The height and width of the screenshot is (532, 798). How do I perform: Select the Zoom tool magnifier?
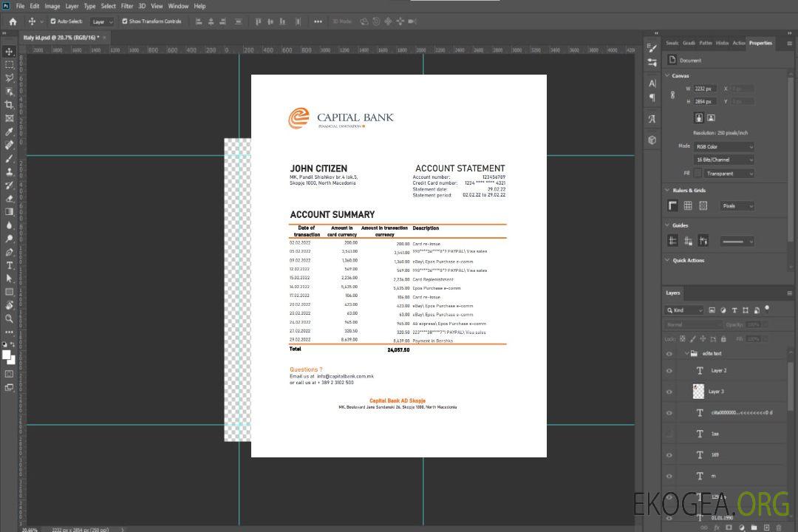coord(9,318)
